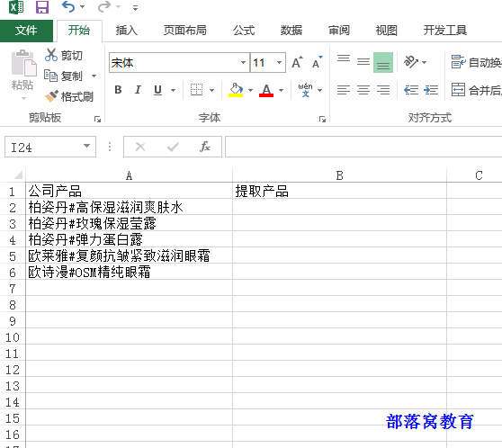Click the Undo arrow icon

(x=68, y=6)
